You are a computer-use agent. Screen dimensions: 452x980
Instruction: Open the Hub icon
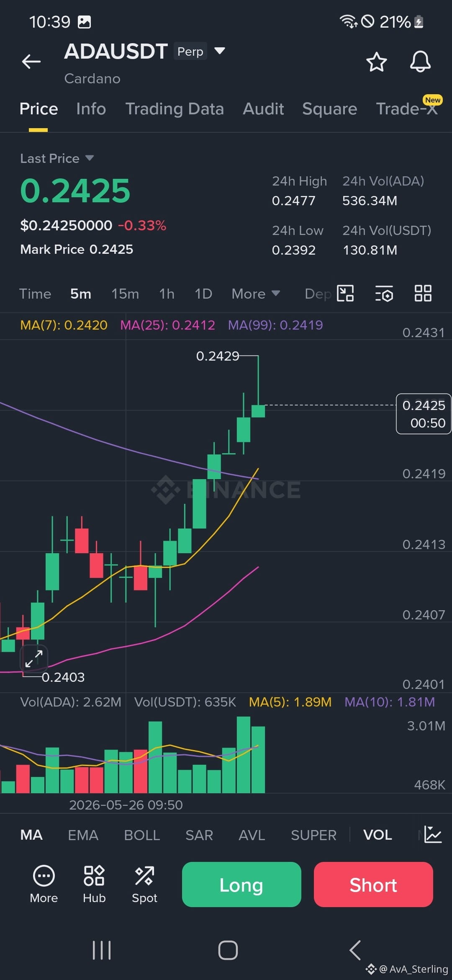point(94,884)
